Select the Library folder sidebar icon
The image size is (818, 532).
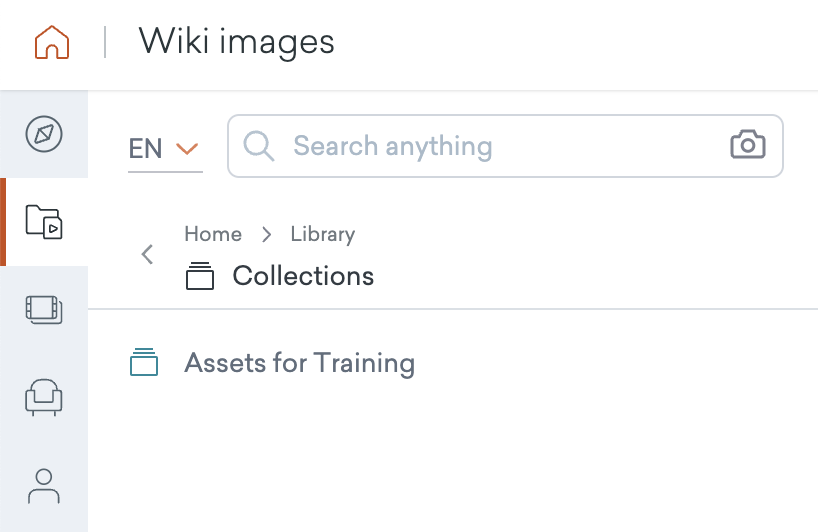click(44, 221)
